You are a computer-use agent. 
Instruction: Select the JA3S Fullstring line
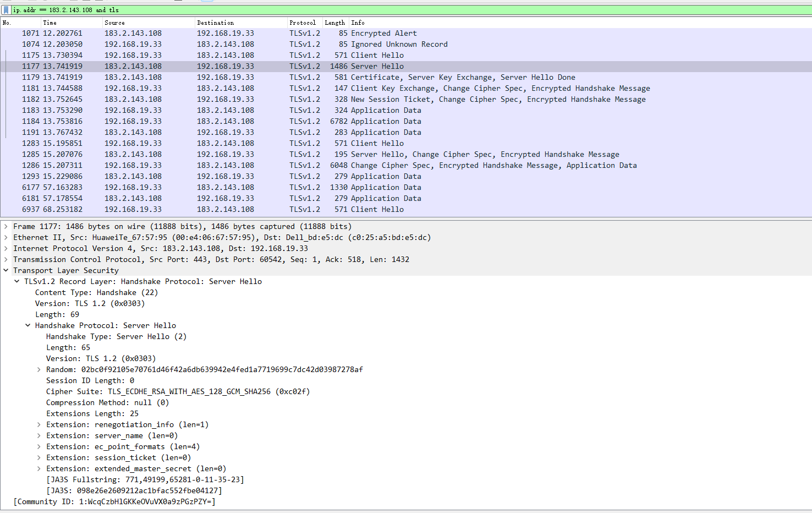click(145, 479)
